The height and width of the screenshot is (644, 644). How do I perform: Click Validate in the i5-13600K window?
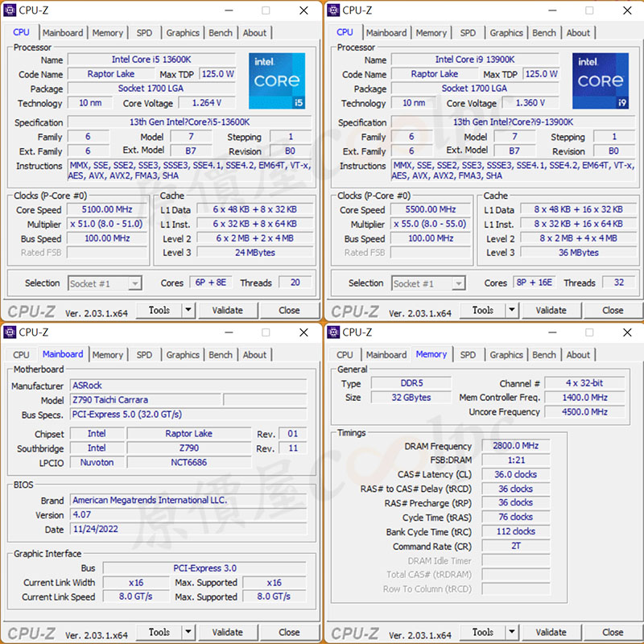[228, 310]
